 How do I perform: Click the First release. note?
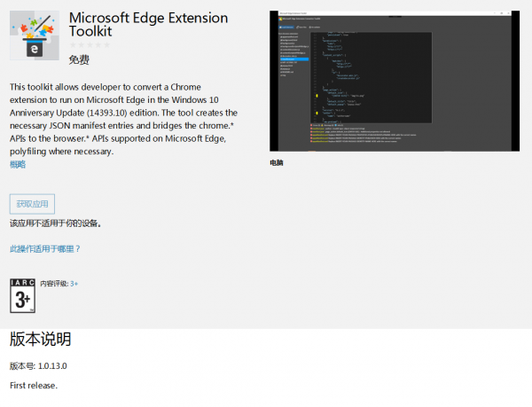point(34,386)
